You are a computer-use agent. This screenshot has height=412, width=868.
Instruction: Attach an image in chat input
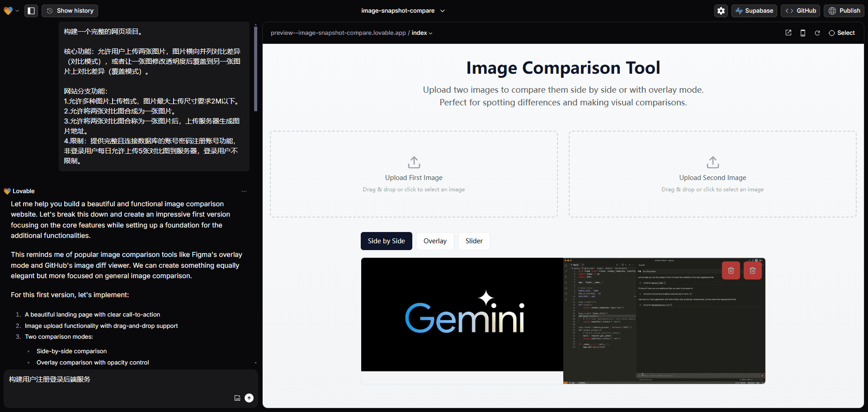[x=237, y=398]
